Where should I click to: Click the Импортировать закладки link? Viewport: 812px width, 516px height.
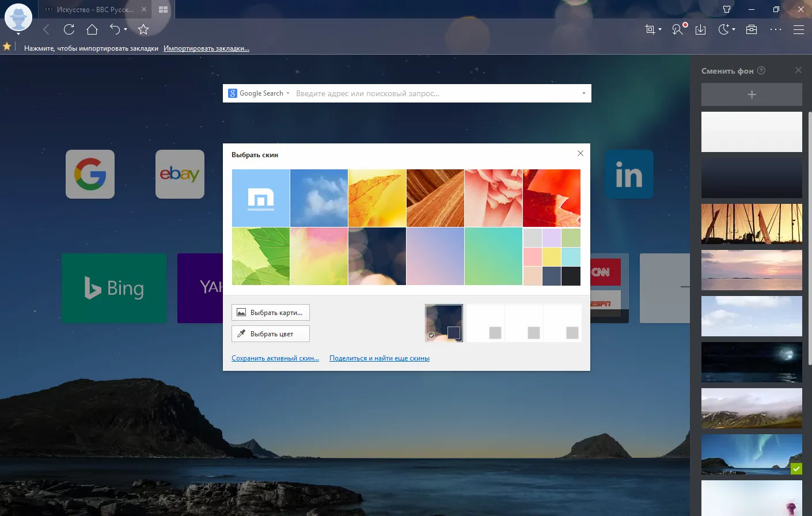tap(206, 48)
